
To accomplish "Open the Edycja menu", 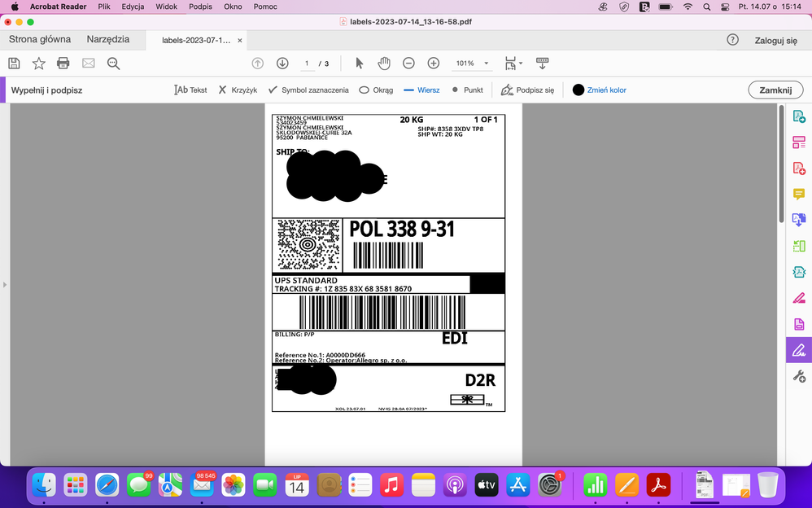I will (x=133, y=7).
